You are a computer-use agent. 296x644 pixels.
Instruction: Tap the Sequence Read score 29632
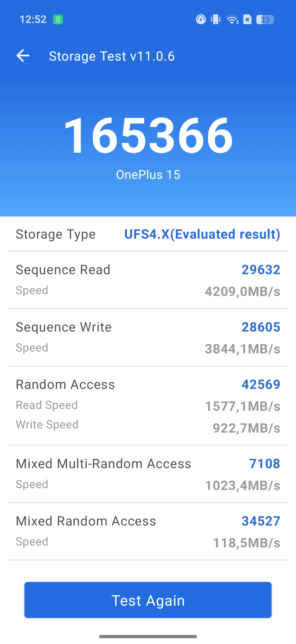[261, 270]
